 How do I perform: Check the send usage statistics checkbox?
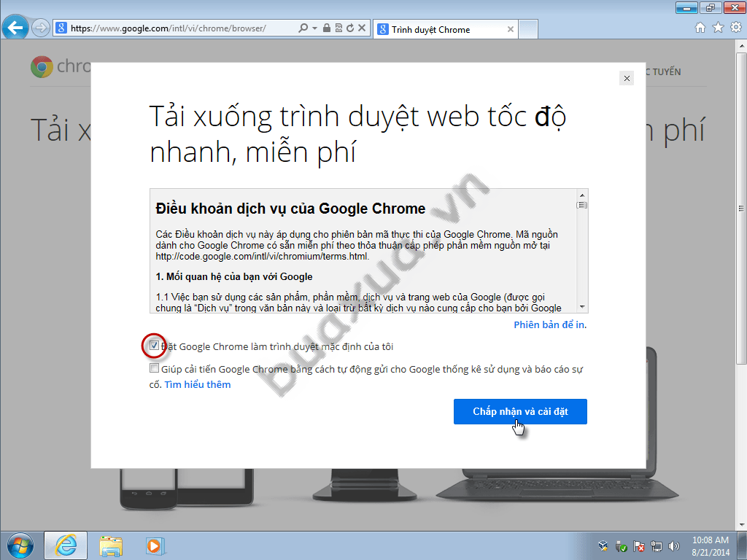(x=154, y=368)
